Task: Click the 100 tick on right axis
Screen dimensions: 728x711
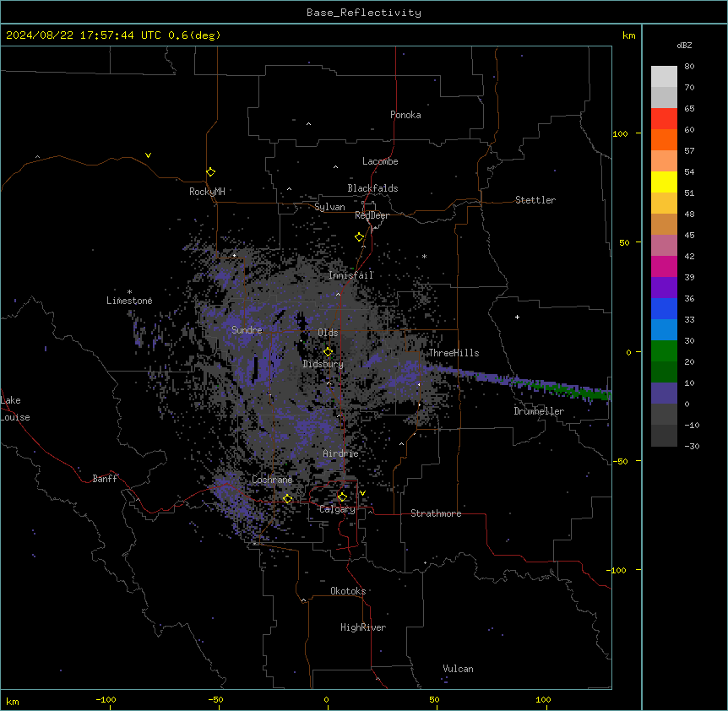Action: [x=620, y=133]
